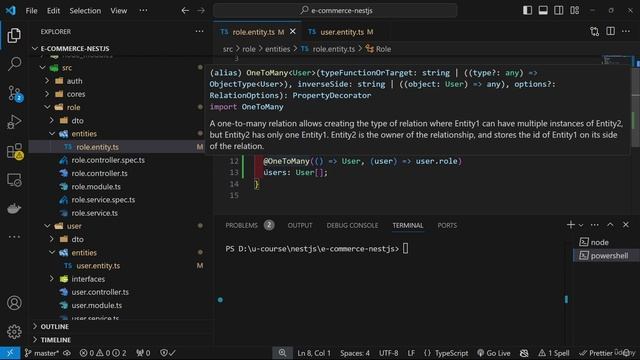Image resolution: width=640 pixels, height=360 pixels.
Task: Toggle the bottom panel layout icon
Action: pyautogui.click(x=543, y=11)
